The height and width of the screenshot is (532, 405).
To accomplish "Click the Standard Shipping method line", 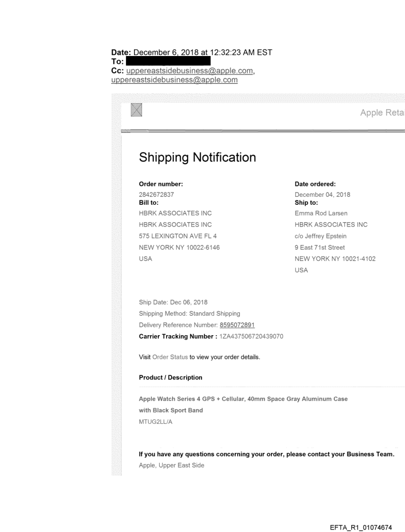I will coord(190,314).
